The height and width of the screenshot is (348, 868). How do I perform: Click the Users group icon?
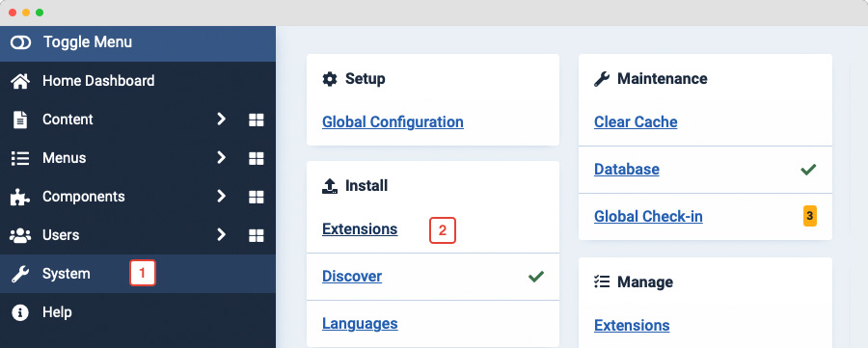pyautogui.click(x=20, y=235)
